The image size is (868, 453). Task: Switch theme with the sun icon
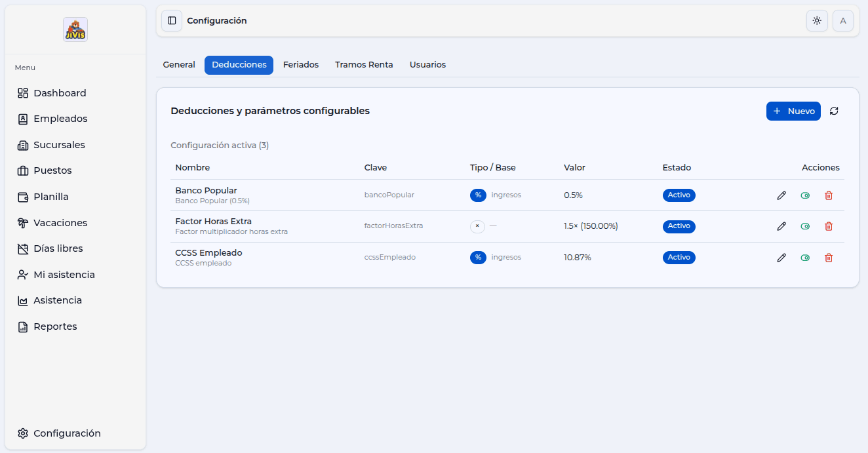coord(817,21)
